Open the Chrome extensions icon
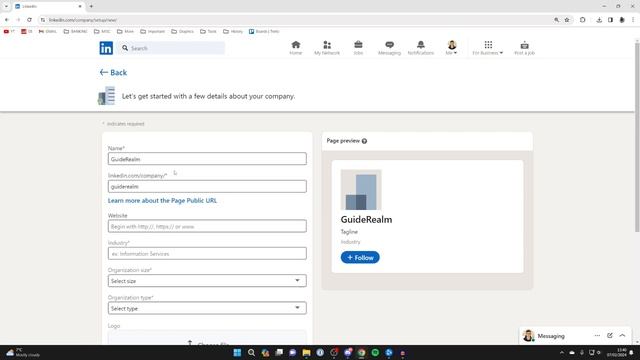Screen dimensions: 640x360 click(x=582, y=20)
